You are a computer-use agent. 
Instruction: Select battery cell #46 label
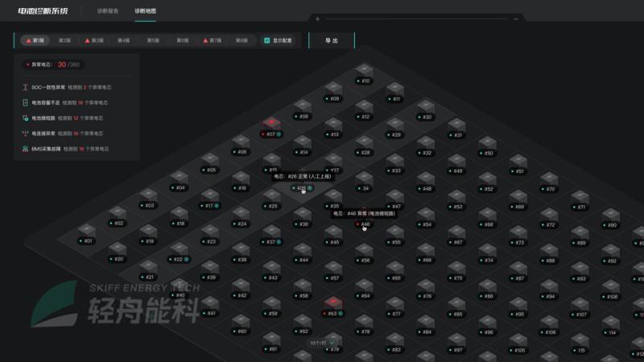(x=364, y=224)
